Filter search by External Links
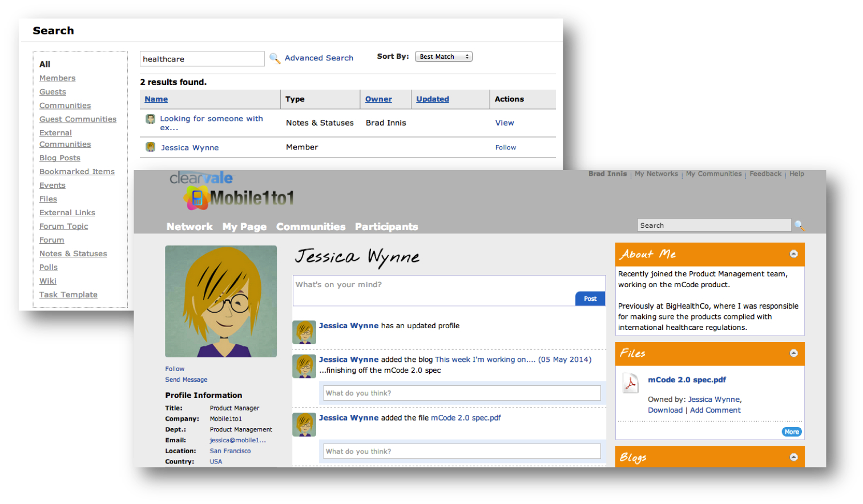The image size is (863, 504). click(x=67, y=213)
